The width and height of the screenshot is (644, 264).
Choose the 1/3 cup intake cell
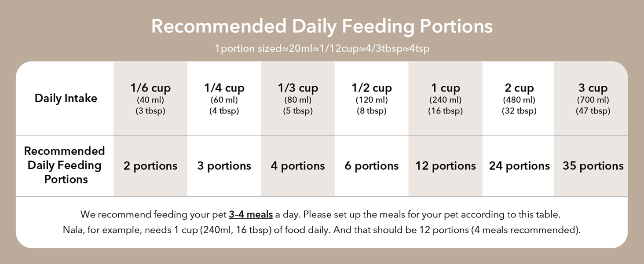(x=298, y=99)
